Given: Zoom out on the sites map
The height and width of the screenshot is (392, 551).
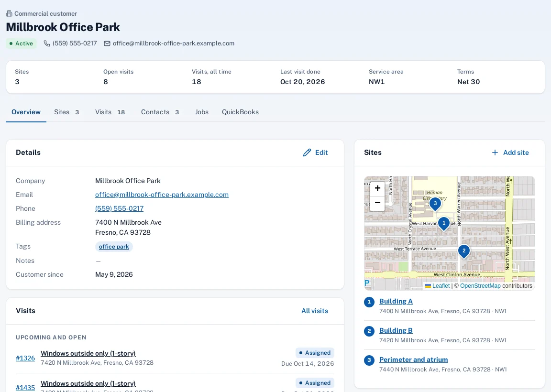Looking at the screenshot, I should pyautogui.click(x=377, y=203).
